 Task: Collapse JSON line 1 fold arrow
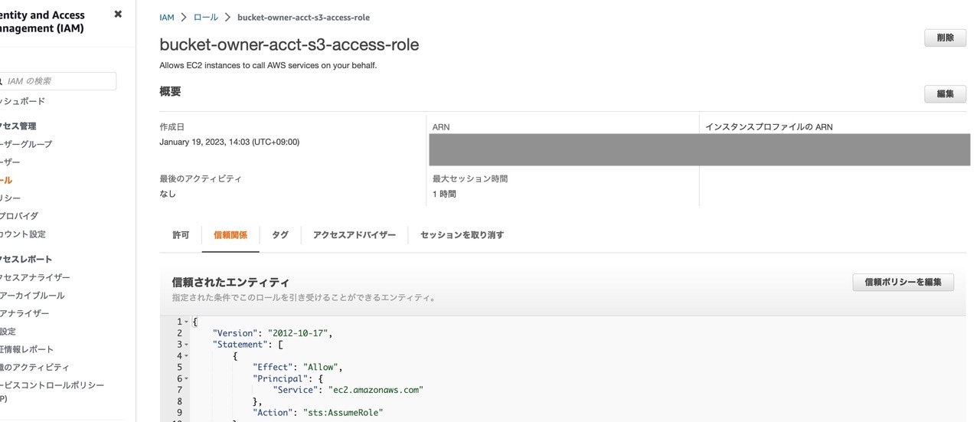pyautogui.click(x=186, y=322)
